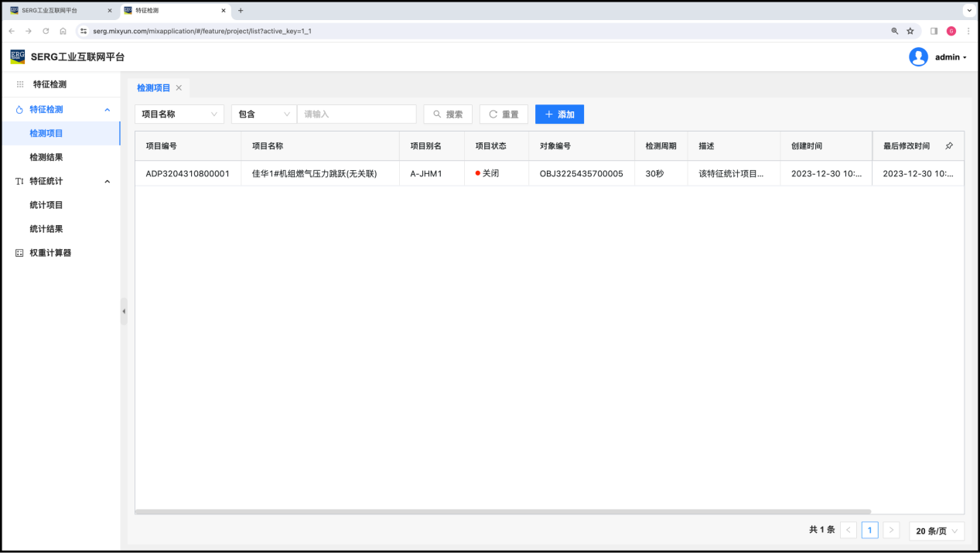The image size is (980, 553).
Task: Click the horizontal scrollbar under the table
Action: pos(503,511)
